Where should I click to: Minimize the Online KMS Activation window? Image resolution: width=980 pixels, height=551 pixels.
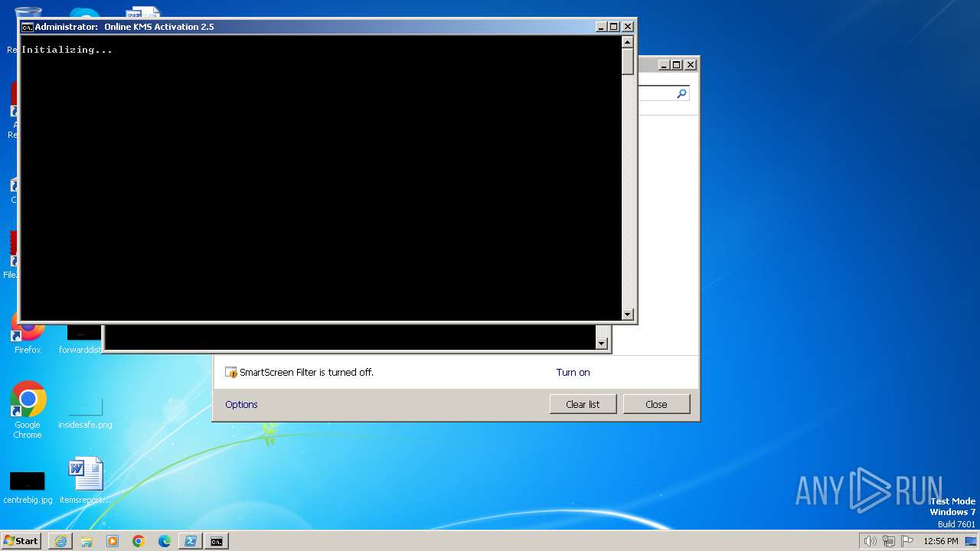pyautogui.click(x=601, y=26)
